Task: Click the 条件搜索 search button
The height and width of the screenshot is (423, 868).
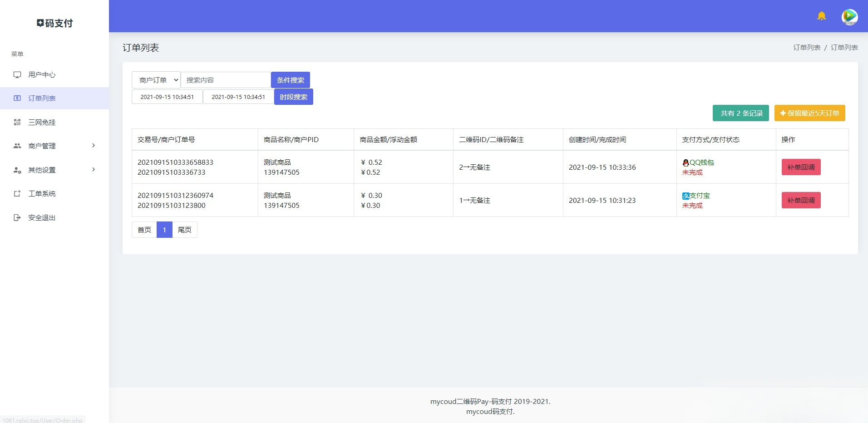Action: click(290, 79)
